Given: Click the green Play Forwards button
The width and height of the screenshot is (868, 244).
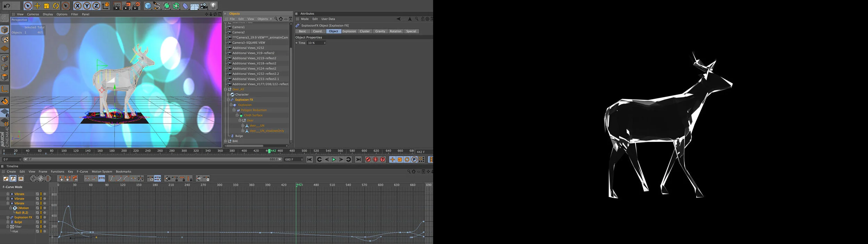Looking at the screenshot, I should click(x=334, y=160).
